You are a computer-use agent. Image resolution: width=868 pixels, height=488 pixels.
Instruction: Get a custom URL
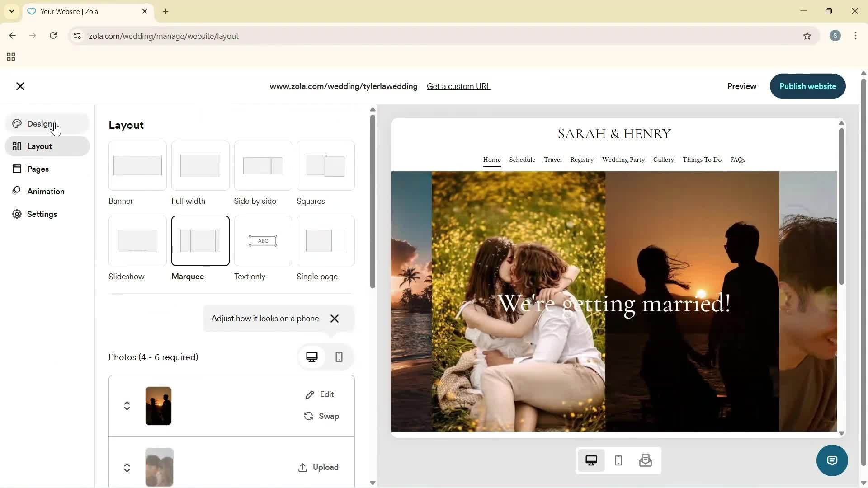[x=458, y=86]
